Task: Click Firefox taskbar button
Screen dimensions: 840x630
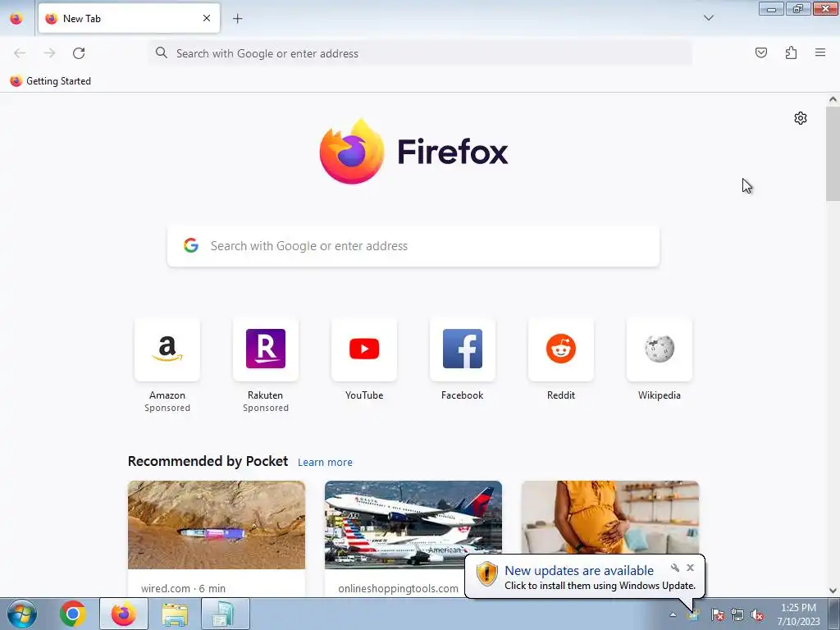Action: tap(124, 614)
